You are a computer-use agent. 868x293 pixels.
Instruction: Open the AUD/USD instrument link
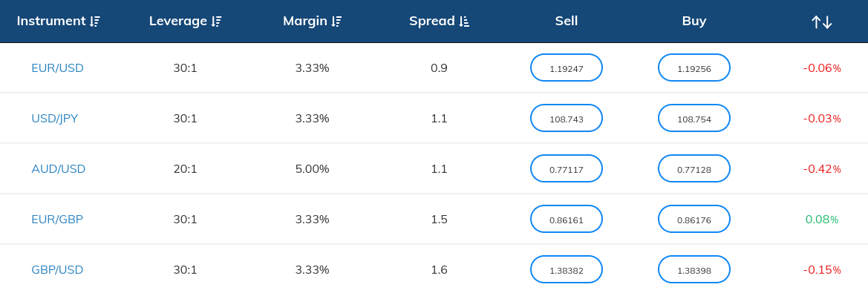[59, 168]
